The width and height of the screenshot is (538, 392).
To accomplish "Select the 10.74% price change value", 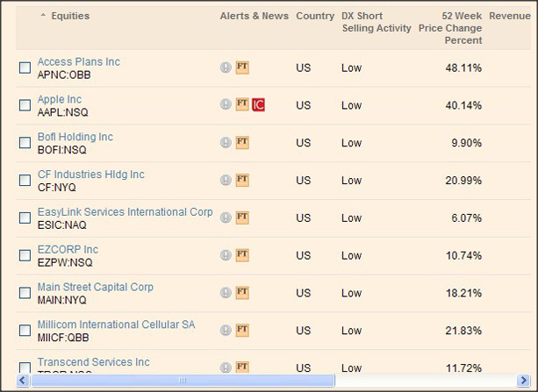I will pyautogui.click(x=463, y=255).
